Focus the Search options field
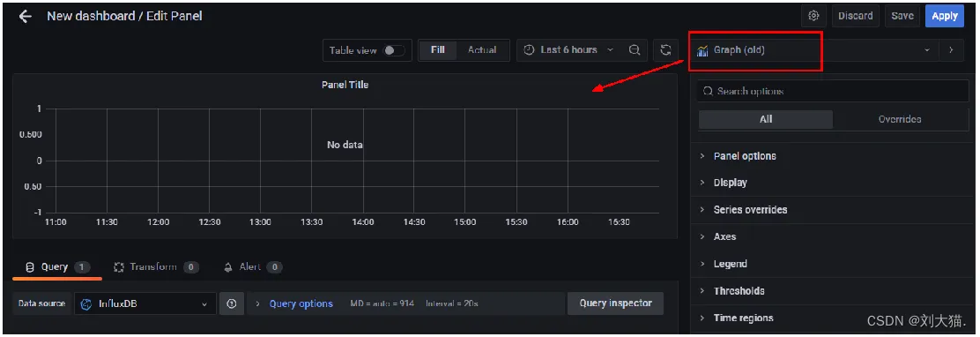980x337 pixels. (x=833, y=91)
